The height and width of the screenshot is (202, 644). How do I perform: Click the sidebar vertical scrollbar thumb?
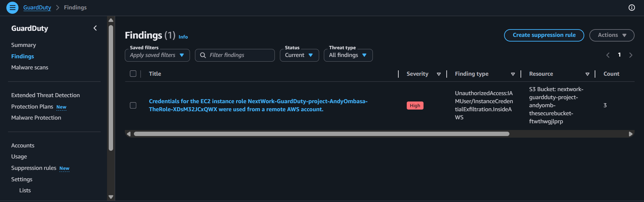tap(111, 88)
